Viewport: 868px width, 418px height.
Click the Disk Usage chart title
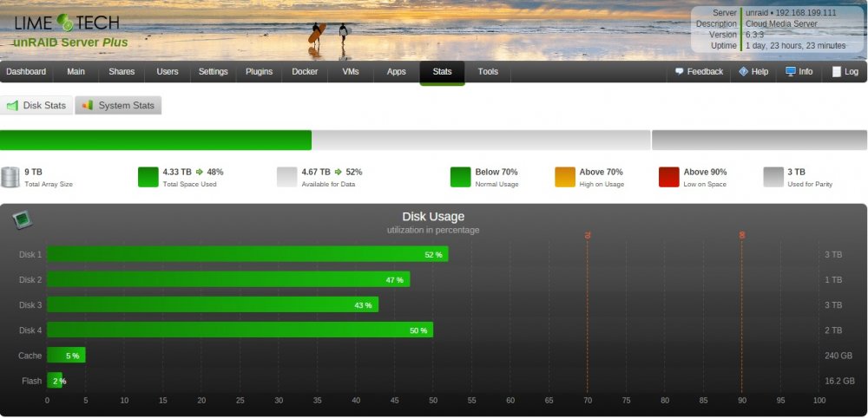(x=433, y=217)
